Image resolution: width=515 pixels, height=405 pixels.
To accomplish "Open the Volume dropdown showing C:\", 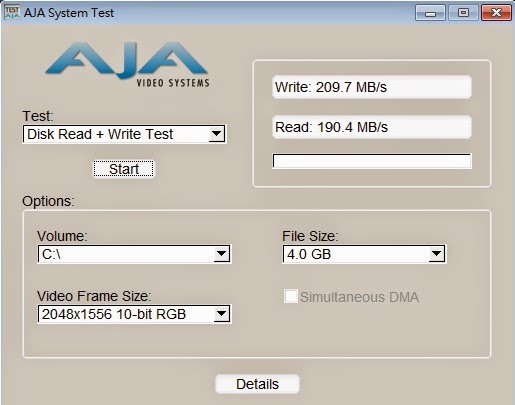I will tap(134, 254).
